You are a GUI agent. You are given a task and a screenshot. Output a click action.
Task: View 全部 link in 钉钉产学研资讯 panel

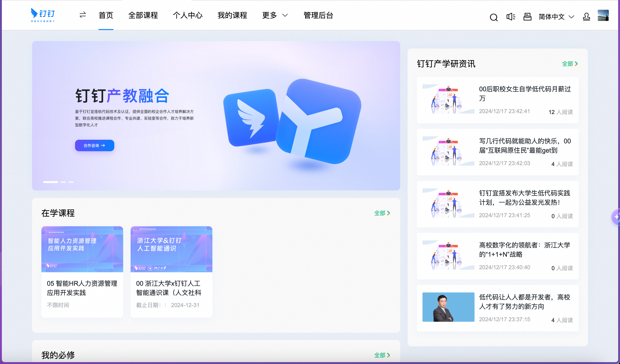(x=570, y=64)
